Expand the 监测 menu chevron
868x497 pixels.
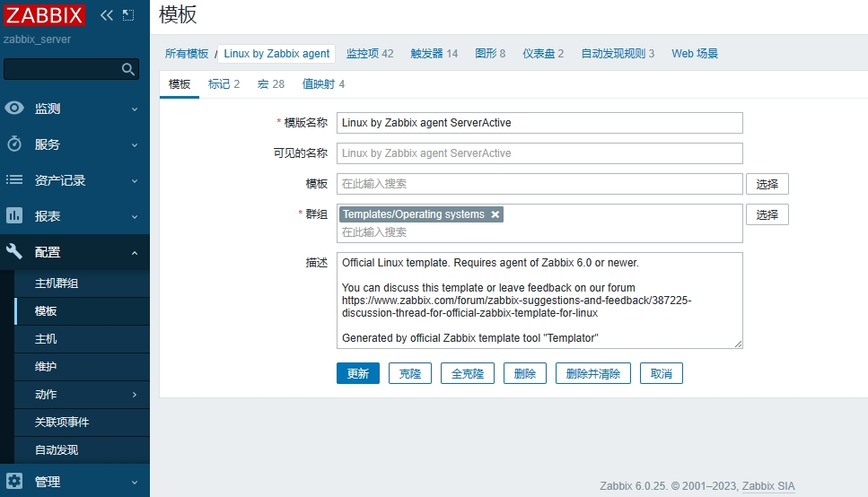pyautogui.click(x=135, y=109)
